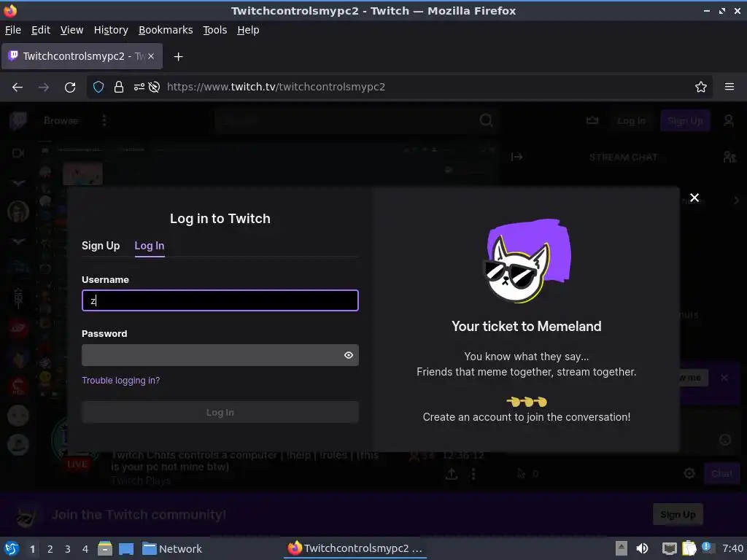This screenshot has height=560, width=747.
Task: Click the removable media eject tray icon
Action: pyautogui.click(x=622, y=548)
